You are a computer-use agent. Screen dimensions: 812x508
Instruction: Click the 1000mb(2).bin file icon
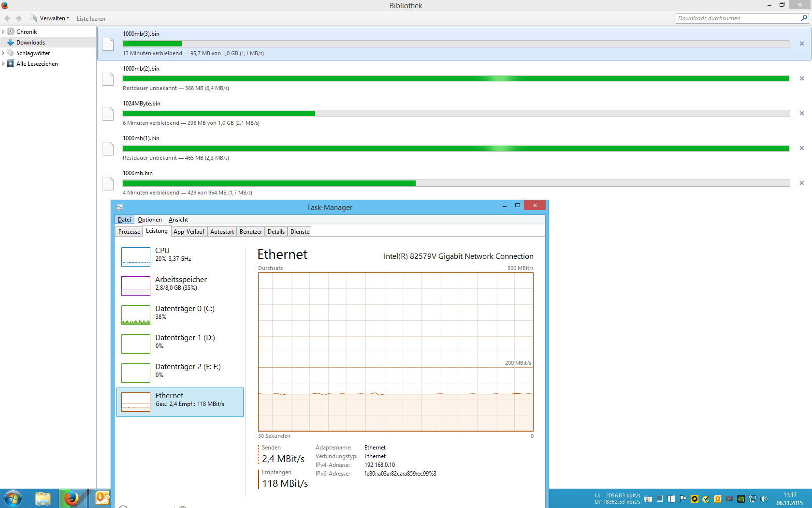(108, 79)
